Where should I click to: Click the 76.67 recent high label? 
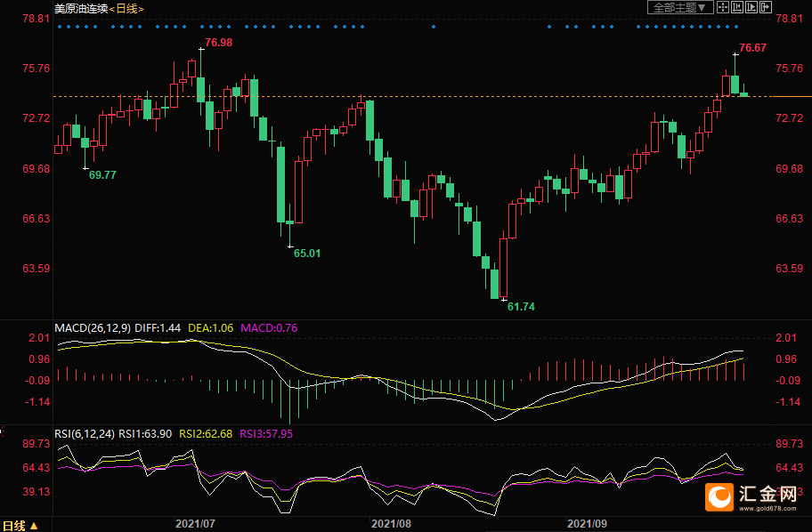point(753,48)
